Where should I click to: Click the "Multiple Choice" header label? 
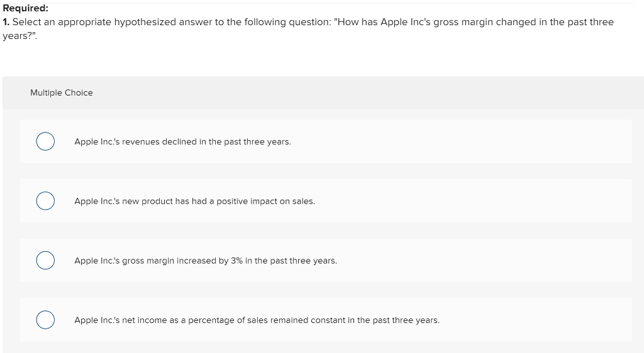tap(62, 93)
